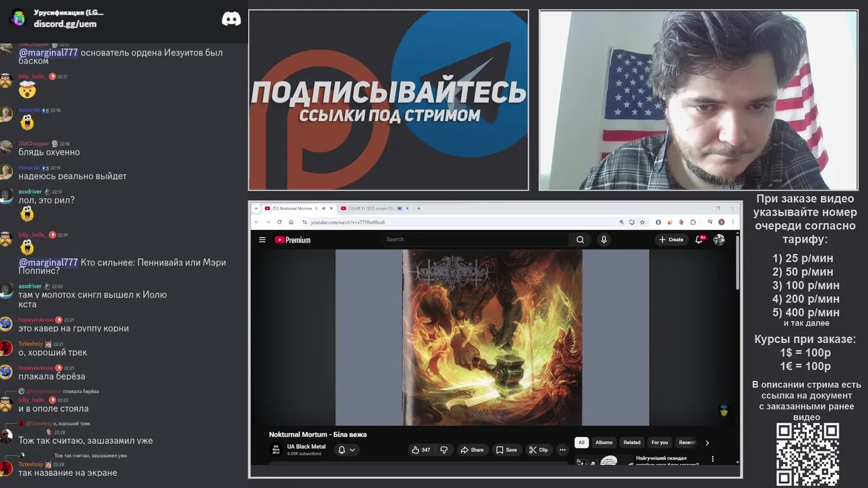Select the All filter chip

click(581, 443)
